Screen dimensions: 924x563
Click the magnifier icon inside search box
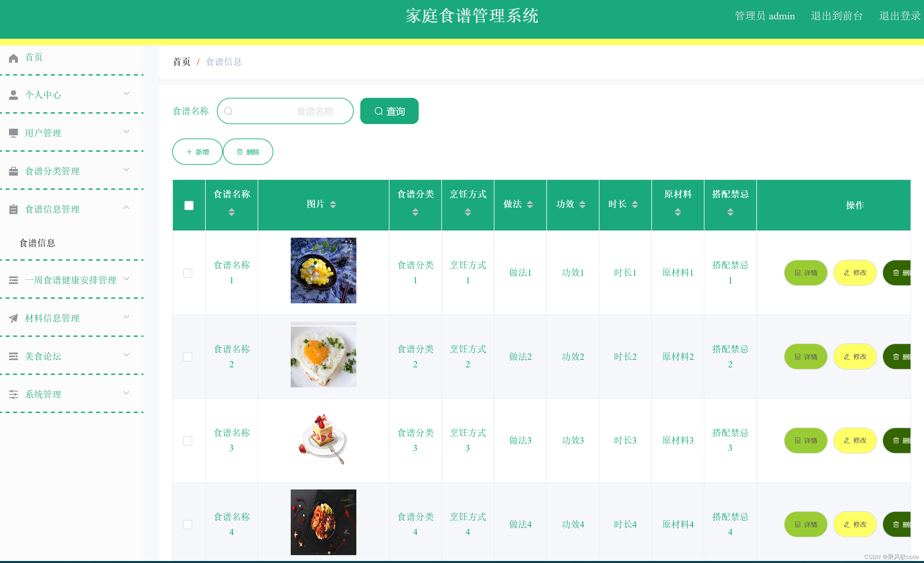point(229,111)
